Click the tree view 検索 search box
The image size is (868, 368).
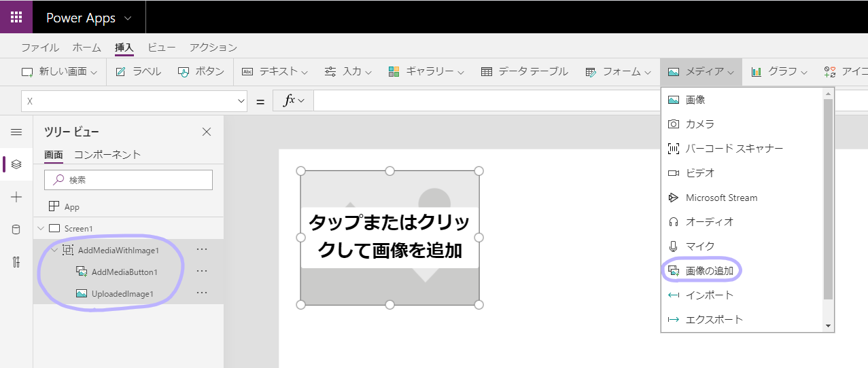(128, 180)
